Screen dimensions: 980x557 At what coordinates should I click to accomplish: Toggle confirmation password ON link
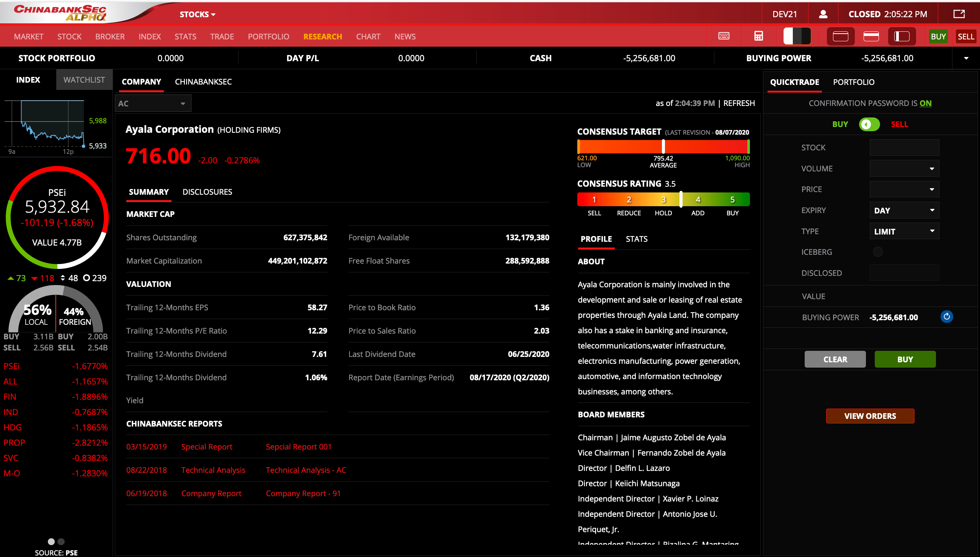click(x=926, y=103)
